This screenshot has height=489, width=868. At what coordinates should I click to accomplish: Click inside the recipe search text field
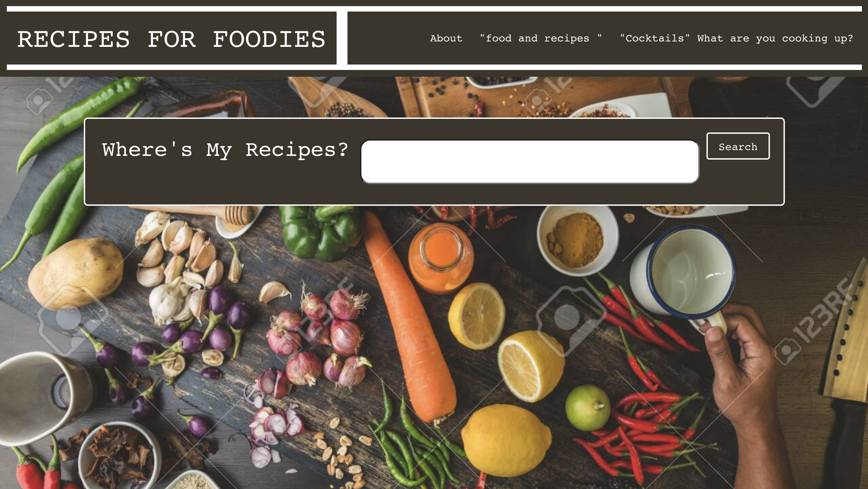point(530,161)
